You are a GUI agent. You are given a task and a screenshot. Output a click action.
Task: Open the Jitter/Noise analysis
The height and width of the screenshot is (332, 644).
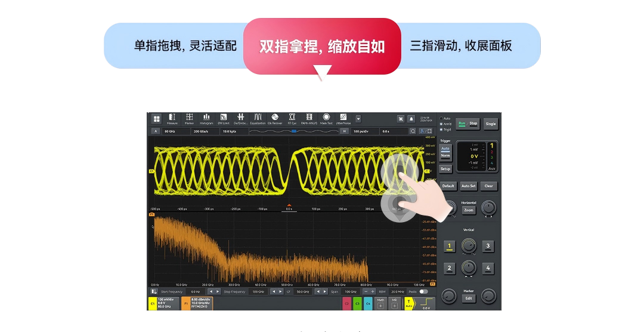pyautogui.click(x=343, y=119)
